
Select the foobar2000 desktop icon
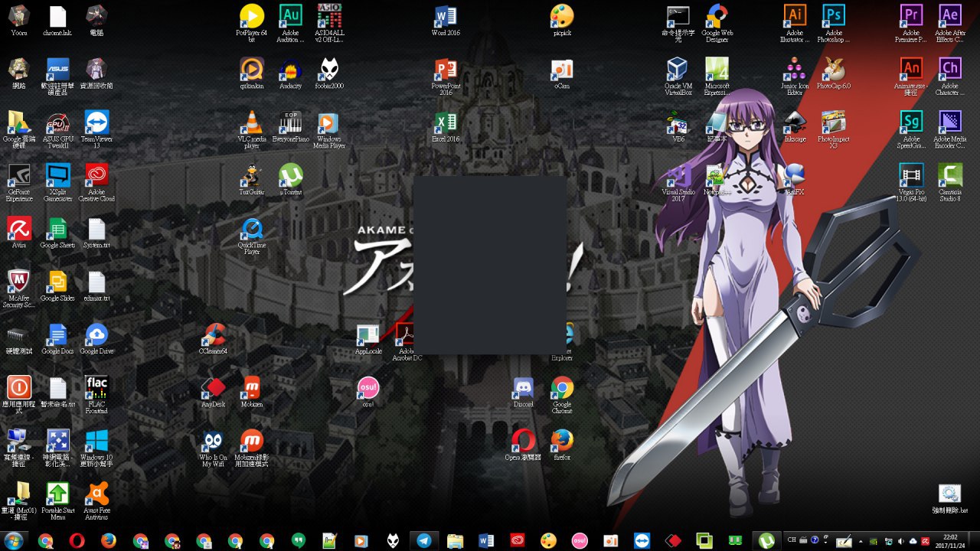(329, 70)
